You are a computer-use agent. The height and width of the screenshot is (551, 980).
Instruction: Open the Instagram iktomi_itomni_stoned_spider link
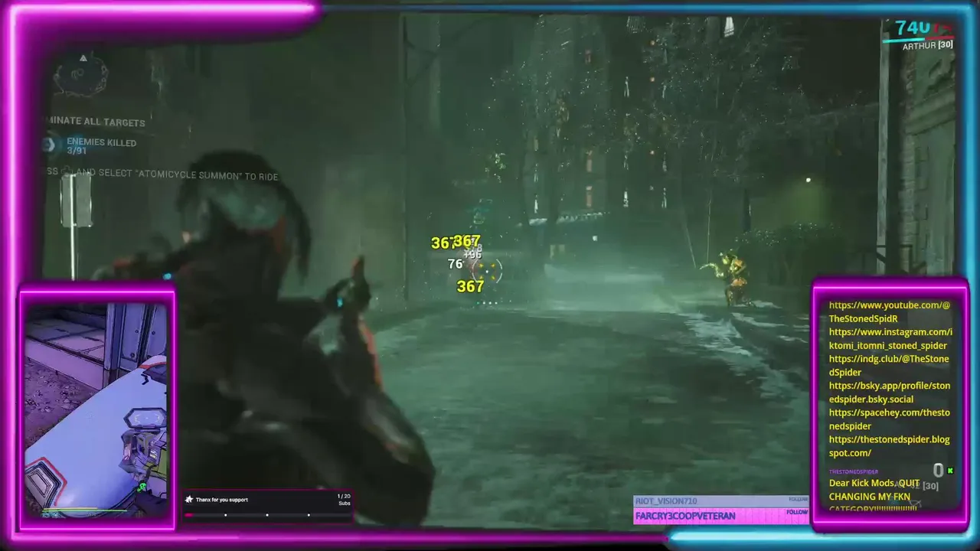point(890,338)
